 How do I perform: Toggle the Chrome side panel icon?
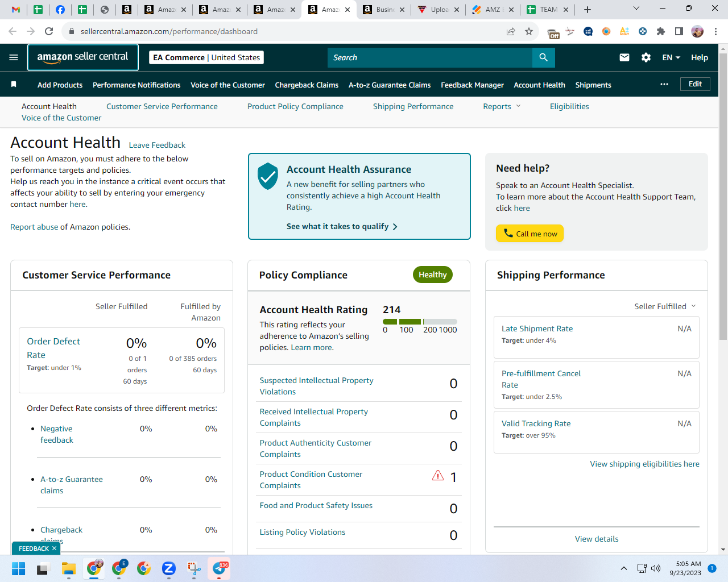pyautogui.click(x=679, y=31)
